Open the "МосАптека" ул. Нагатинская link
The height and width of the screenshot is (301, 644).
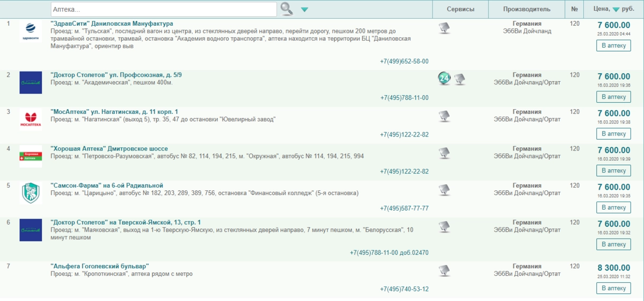[114, 112]
